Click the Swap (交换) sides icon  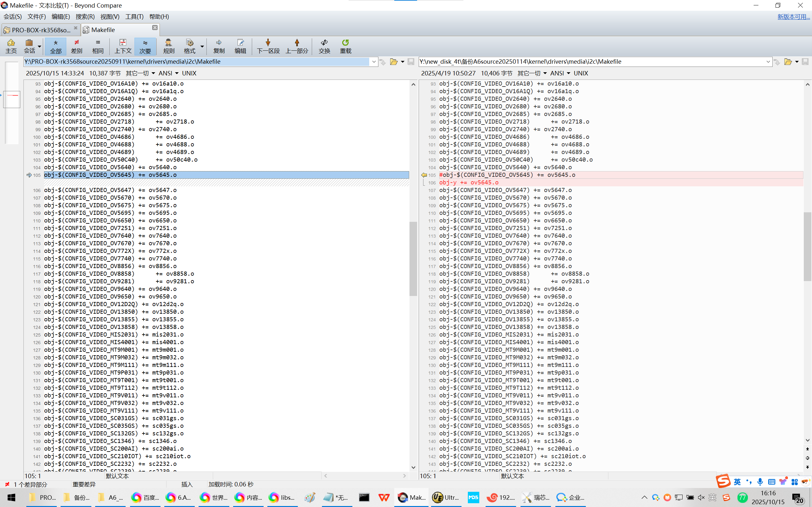(324, 46)
